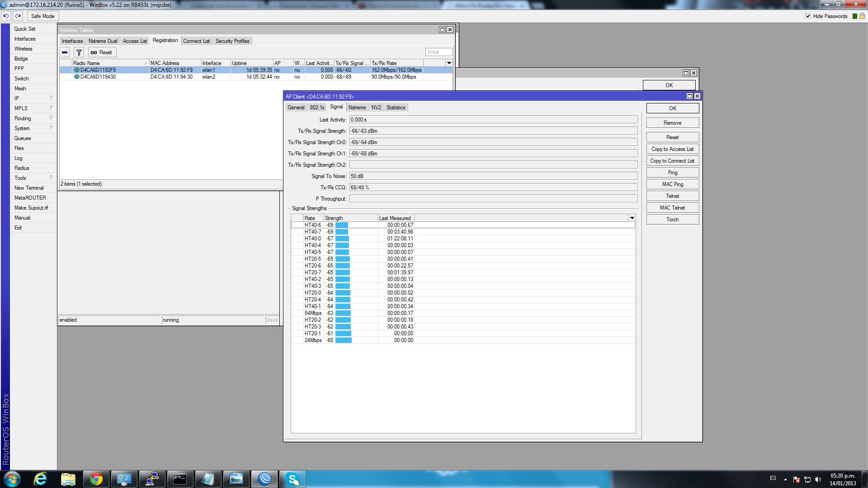Toggle Safe Mode
868x488 pixels.
[x=42, y=16]
